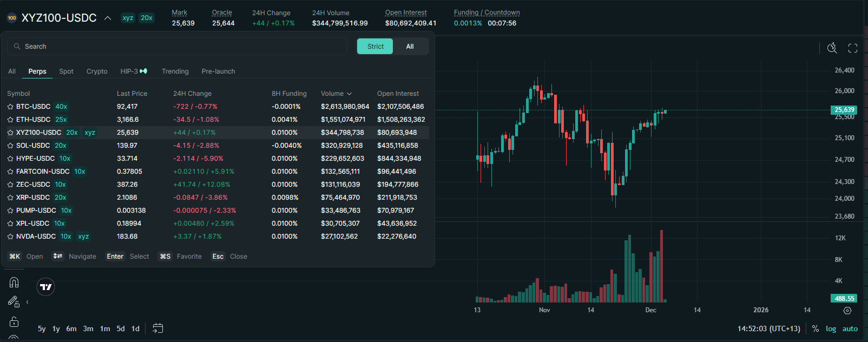The image size is (868, 342).
Task: Switch search filter to All
Action: (x=410, y=47)
